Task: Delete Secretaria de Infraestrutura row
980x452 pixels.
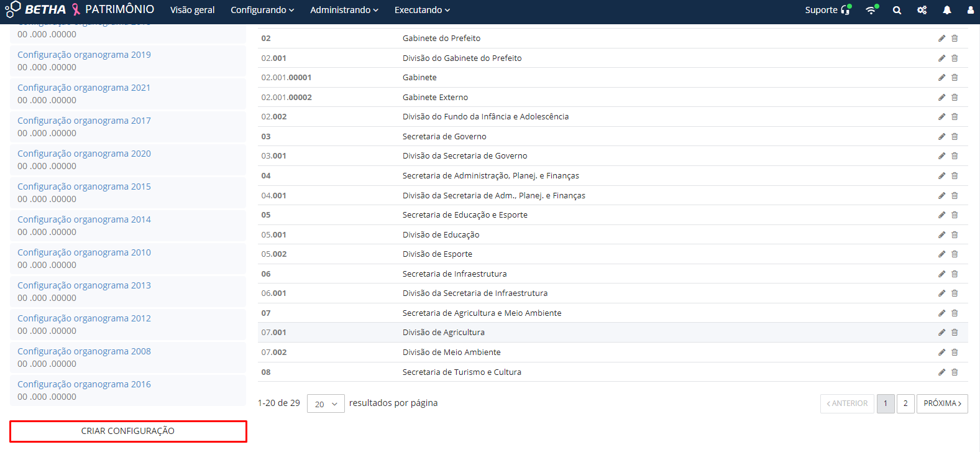Action: (955, 274)
